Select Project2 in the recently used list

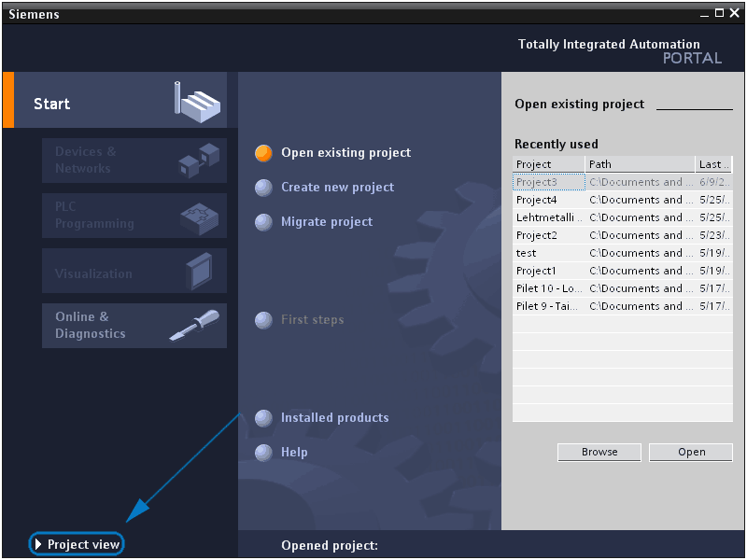coord(623,235)
